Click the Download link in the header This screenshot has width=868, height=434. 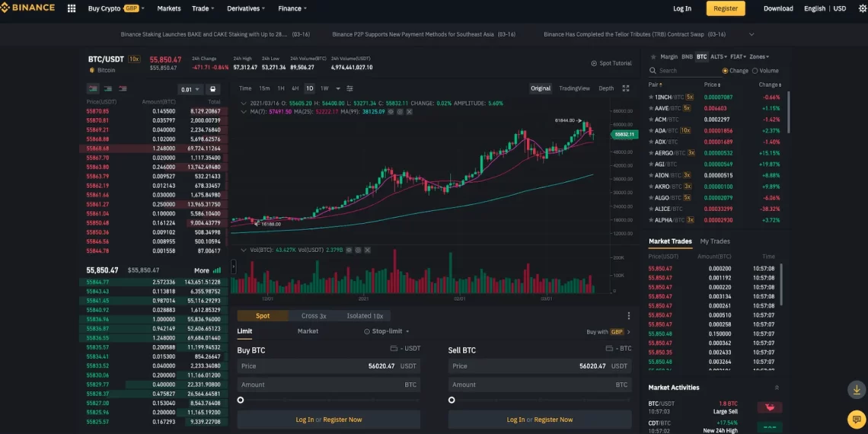(778, 8)
